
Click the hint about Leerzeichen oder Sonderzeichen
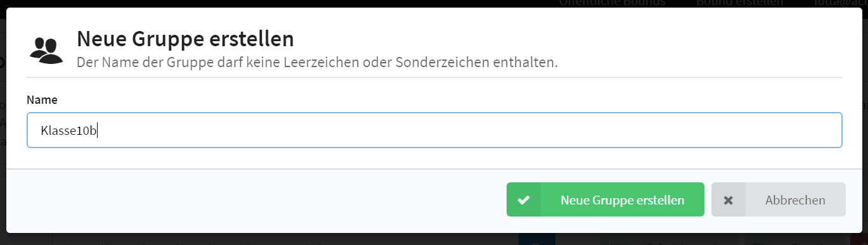pyautogui.click(x=317, y=63)
